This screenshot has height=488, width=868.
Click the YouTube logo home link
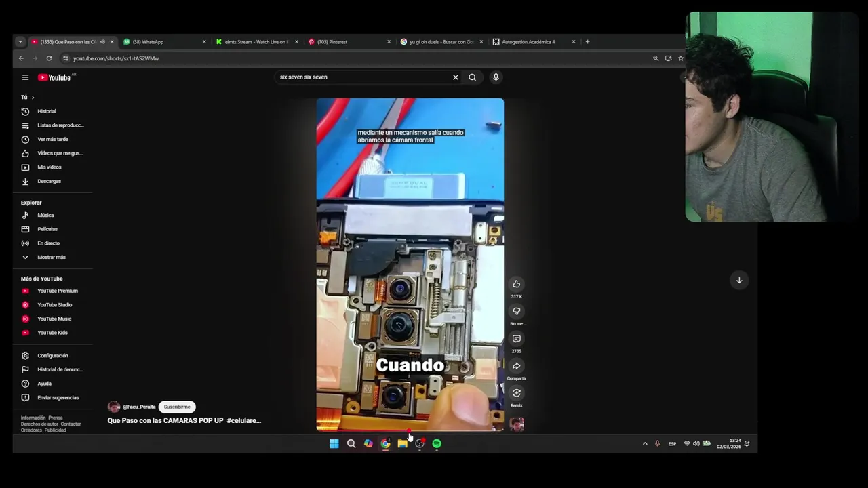[54, 77]
